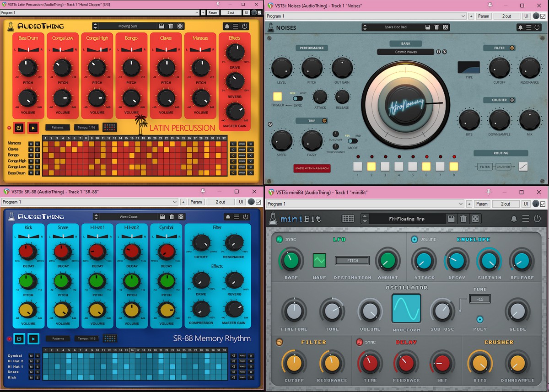The width and height of the screenshot is (549, 392).
Task: Open the Space Doc Bed preset list
Action: [395, 27]
